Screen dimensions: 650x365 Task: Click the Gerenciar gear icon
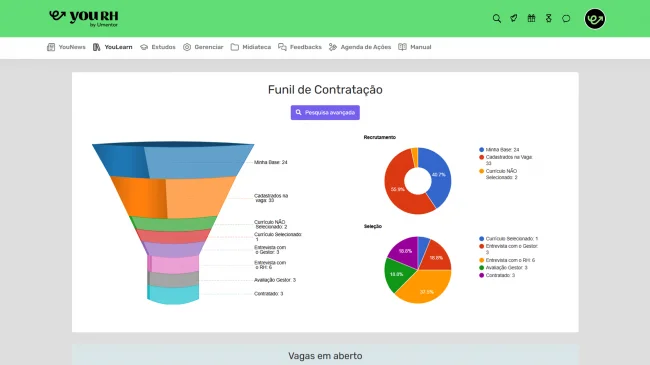point(187,47)
